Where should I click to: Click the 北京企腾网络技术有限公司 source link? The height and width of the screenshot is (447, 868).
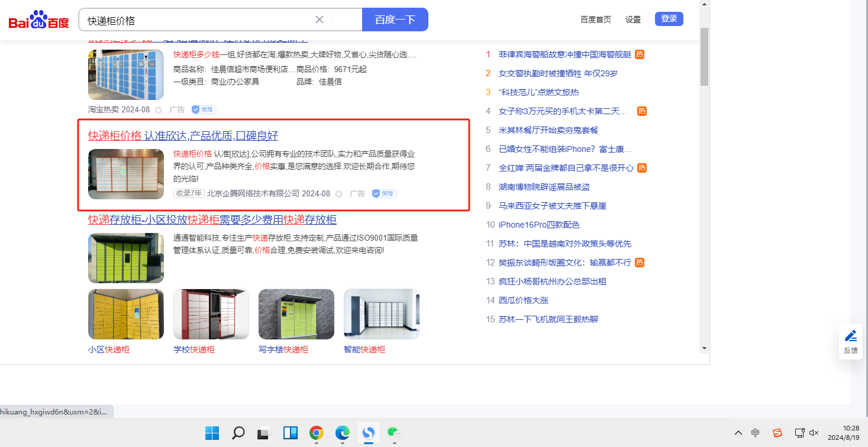[253, 193]
